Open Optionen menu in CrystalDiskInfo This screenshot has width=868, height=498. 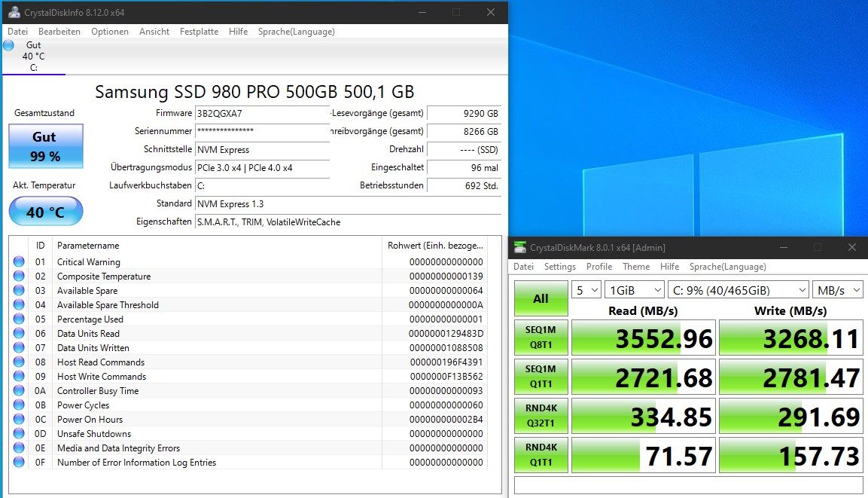tap(110, 32)
